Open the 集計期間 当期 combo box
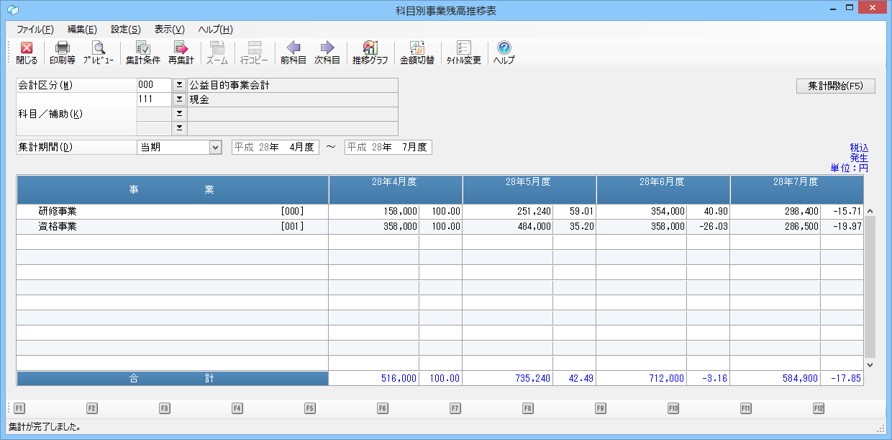Viewport: 892px width, 440px height. coord(214,148)
